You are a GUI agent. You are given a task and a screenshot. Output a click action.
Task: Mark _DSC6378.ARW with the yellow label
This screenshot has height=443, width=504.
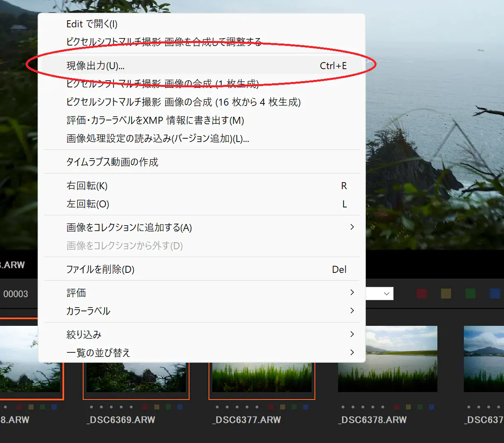(x=408, y=407)
